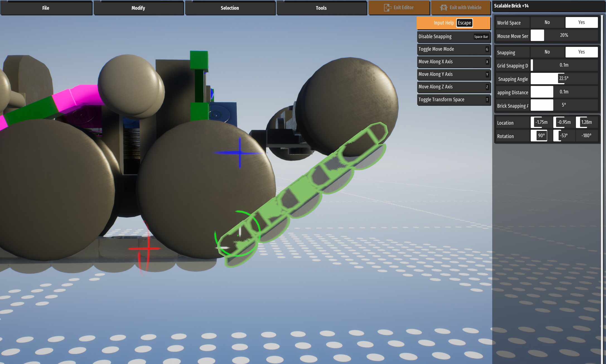The width and height of the screenshot is (606, 364).
Task: Click the Exit Editor door icon
Action: (x=387, y=8)
